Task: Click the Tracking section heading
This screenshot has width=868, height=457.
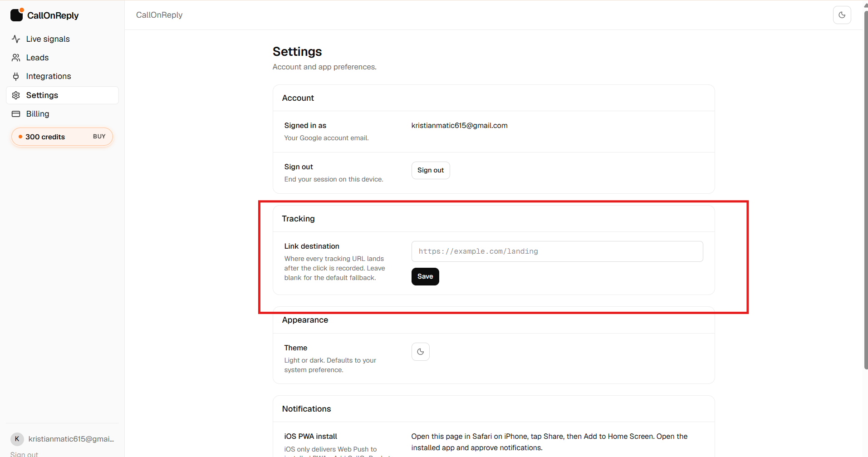Action: pyautogui.click(x=298, y=219)
